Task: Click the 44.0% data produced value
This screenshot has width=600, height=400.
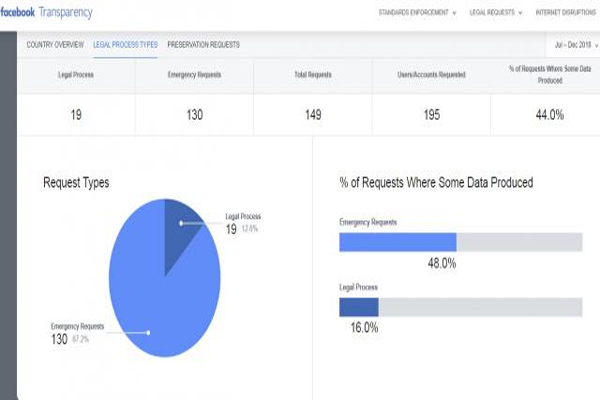Action: point(550,115)
